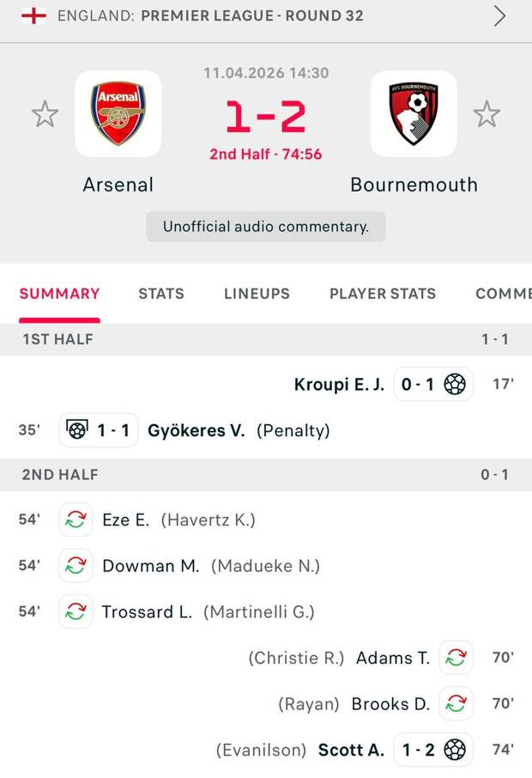The width and height of the screenshot is (532, 778).
Task: Click the Eze substitution arrows icon
Action: pos(76,520)
